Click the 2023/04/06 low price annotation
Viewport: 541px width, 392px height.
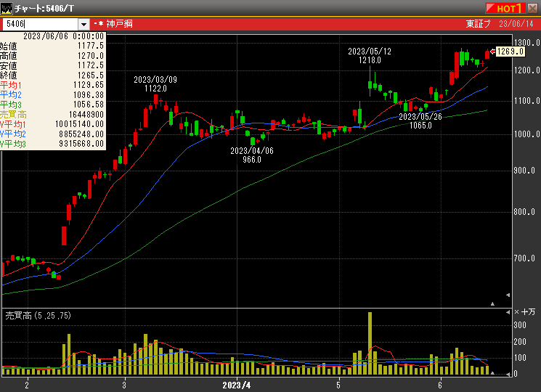pos(252,155)
